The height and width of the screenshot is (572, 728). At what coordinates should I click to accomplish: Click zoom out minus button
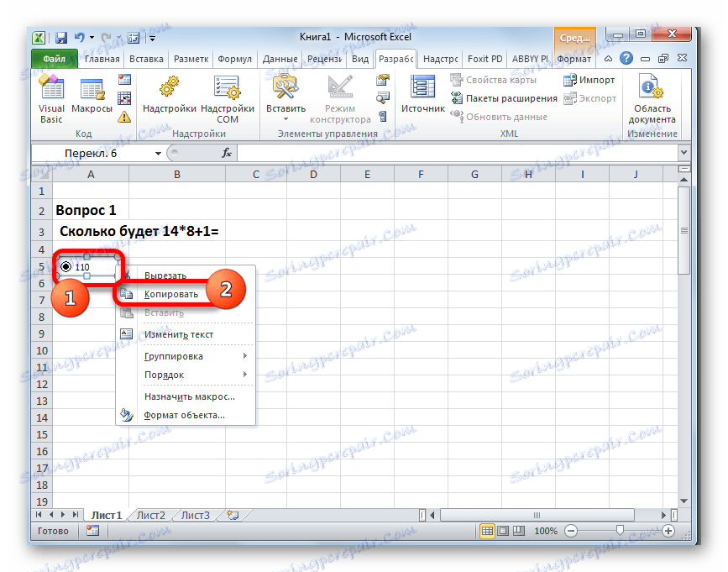571,531
